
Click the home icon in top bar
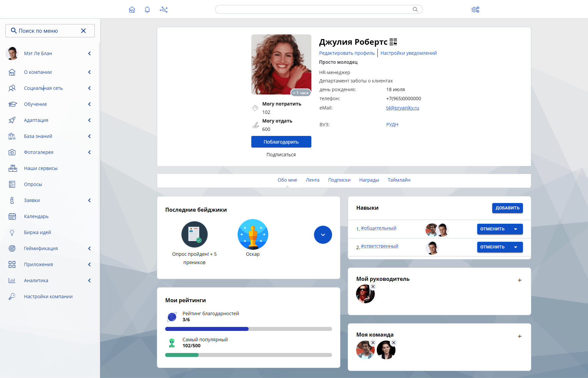(132, 10)
